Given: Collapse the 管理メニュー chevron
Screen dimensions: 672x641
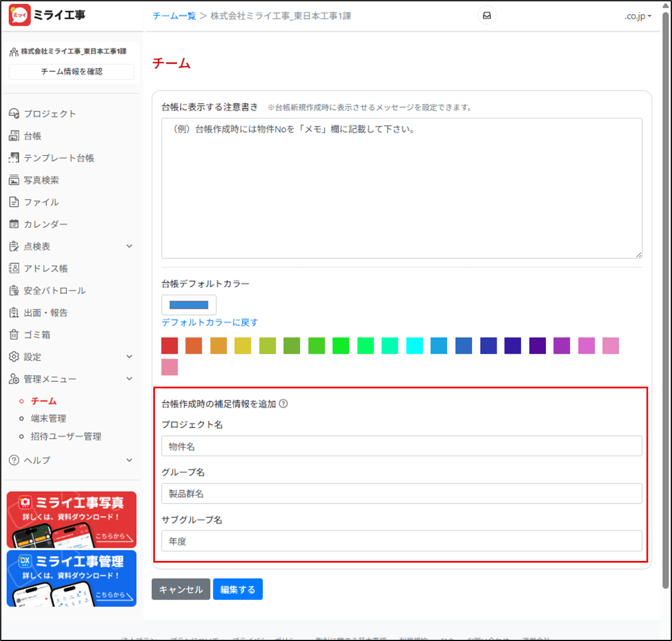Looking at the screenshot, I should tap(129, 379).
